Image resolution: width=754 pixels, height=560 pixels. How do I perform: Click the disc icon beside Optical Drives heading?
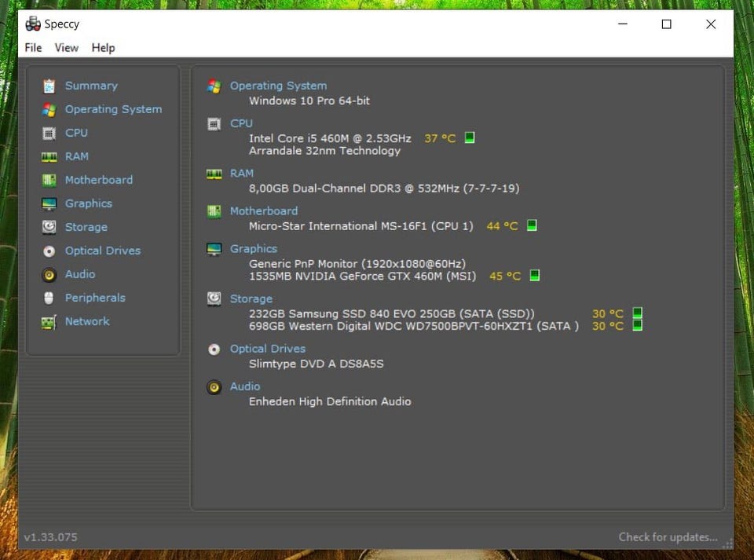point(214,349)
